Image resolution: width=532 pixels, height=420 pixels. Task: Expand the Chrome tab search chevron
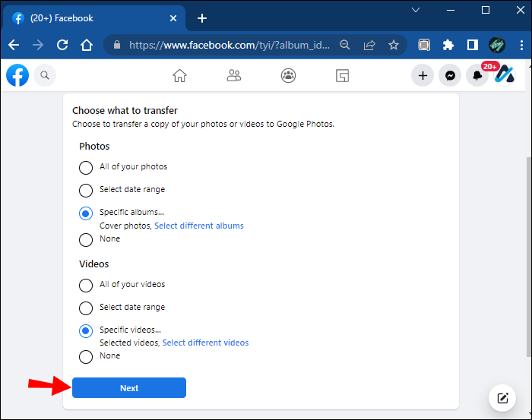(x=416, y=10)
